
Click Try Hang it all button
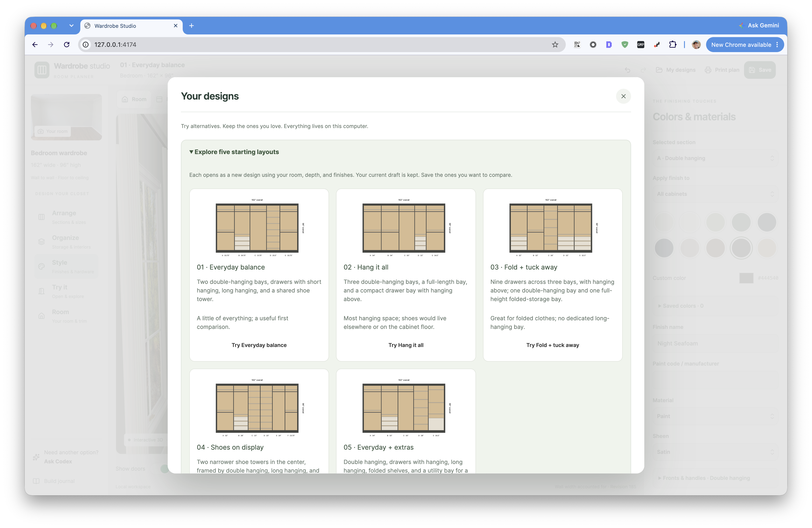coord(406,345)
